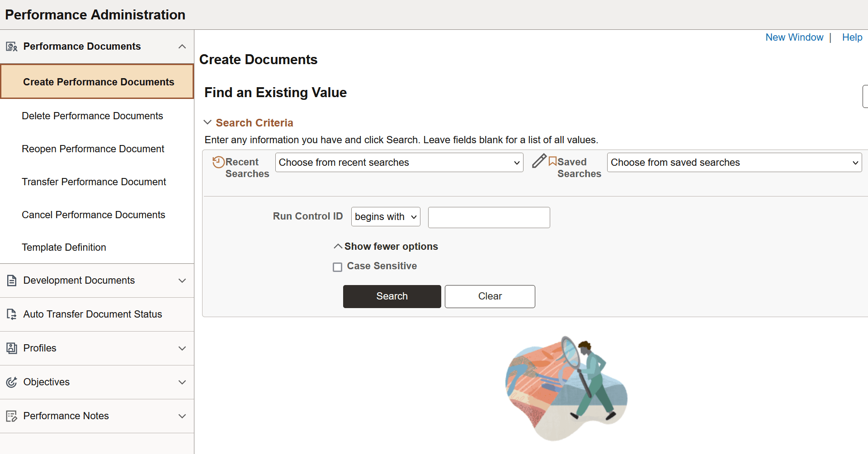Click the Recent Searches clock icon
868x454 pixels.
218,162
